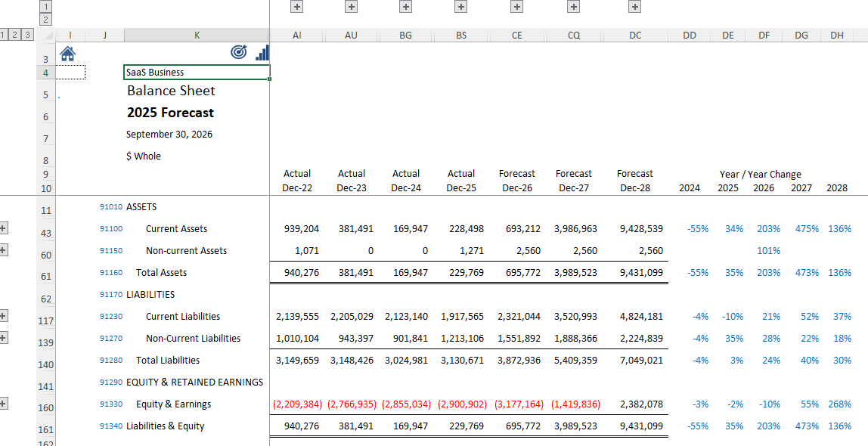868x446 pixels.
Task: Select column K header
Action: click(197, 36)
